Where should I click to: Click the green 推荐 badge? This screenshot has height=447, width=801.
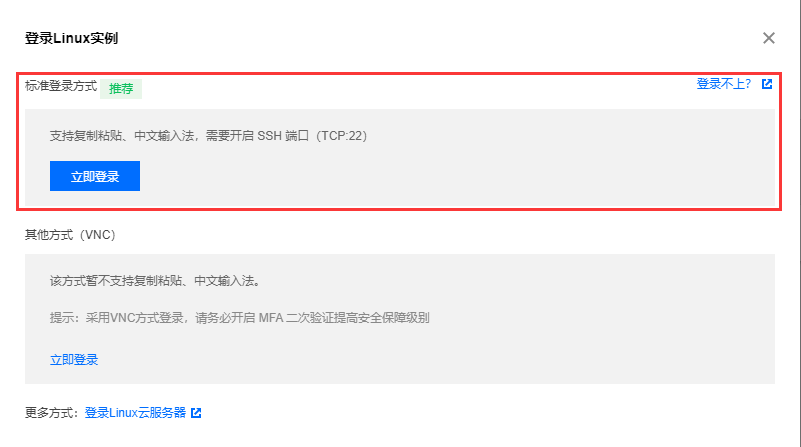tap(121, 88)
